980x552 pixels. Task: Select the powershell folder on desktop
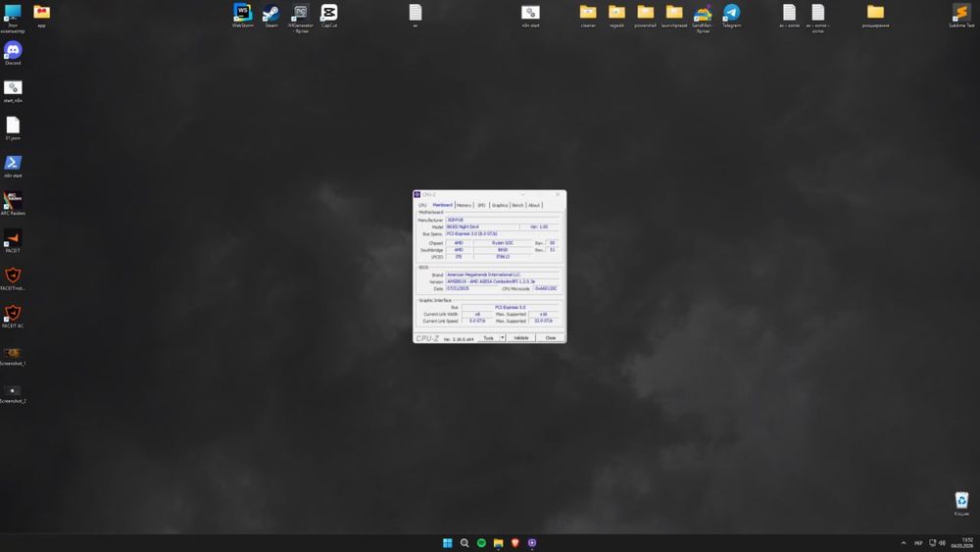tap(645, 15)
